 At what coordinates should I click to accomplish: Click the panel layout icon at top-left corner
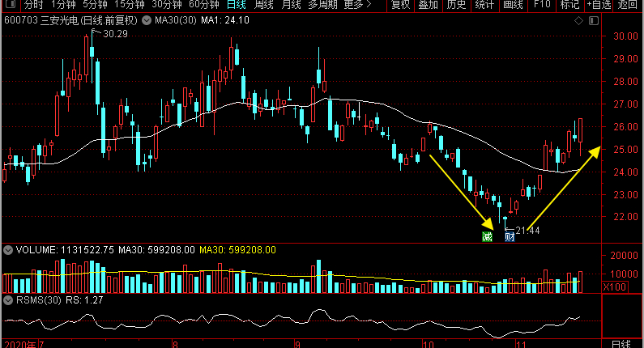(11, 5)
